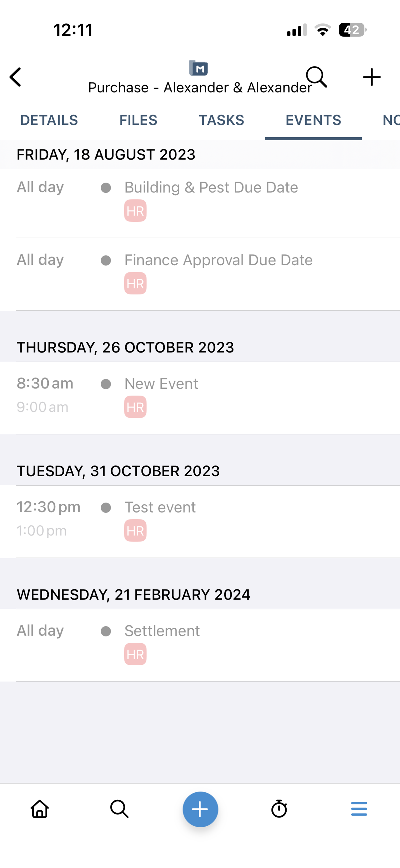Viewport: 400px width, 868px height.
Task: Tap the back arrow in the header
Action: click(x=15, y=77)
